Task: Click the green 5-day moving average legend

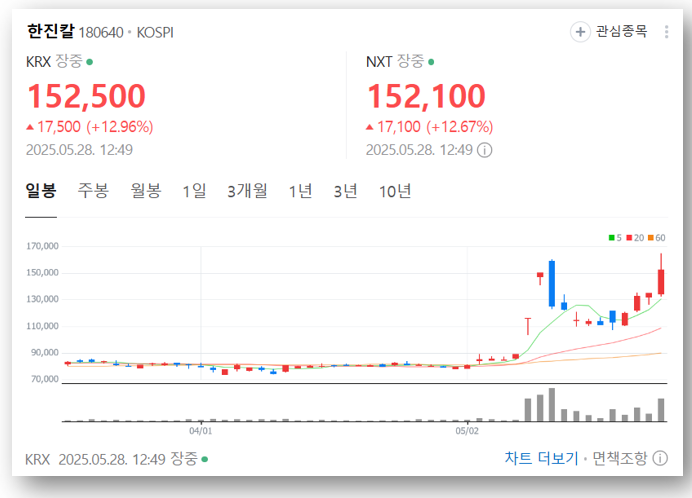Action: click(x=615, y=238)
